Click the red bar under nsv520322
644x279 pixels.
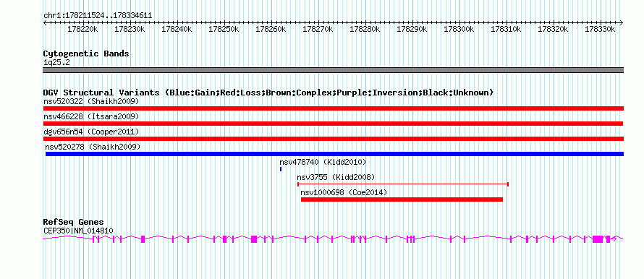[x=334, y=108]
